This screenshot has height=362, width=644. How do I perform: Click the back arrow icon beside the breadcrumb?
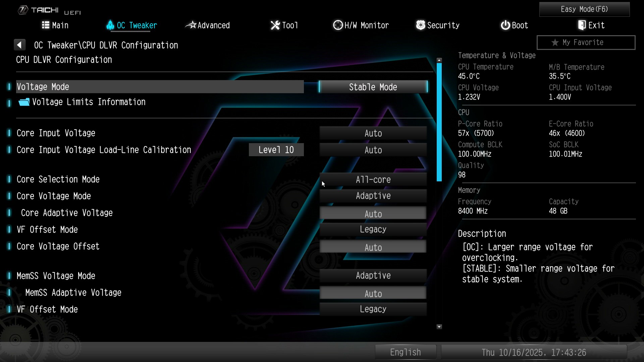(x=19, y=45)
